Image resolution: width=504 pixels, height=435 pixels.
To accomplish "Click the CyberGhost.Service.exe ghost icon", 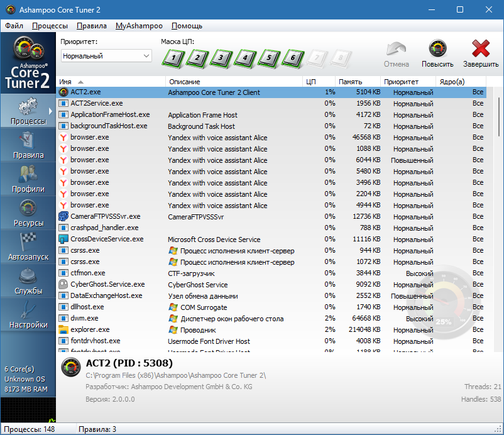I will [63, 284].
